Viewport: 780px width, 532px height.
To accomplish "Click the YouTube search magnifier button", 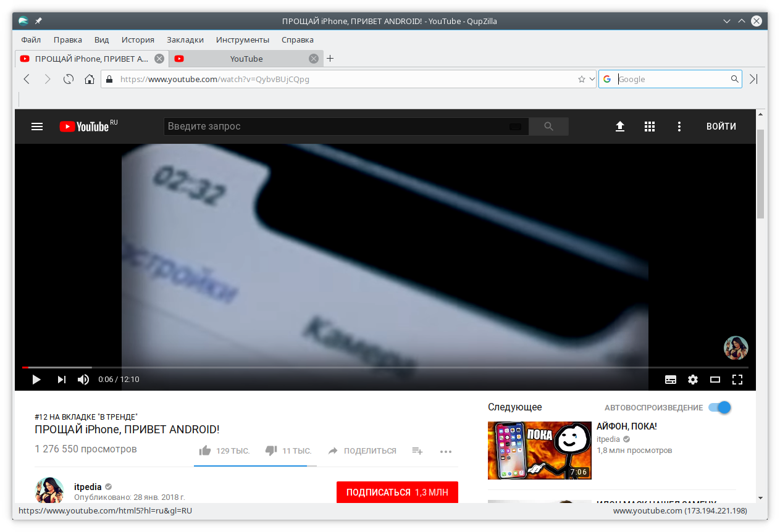I will click(549, 127).
